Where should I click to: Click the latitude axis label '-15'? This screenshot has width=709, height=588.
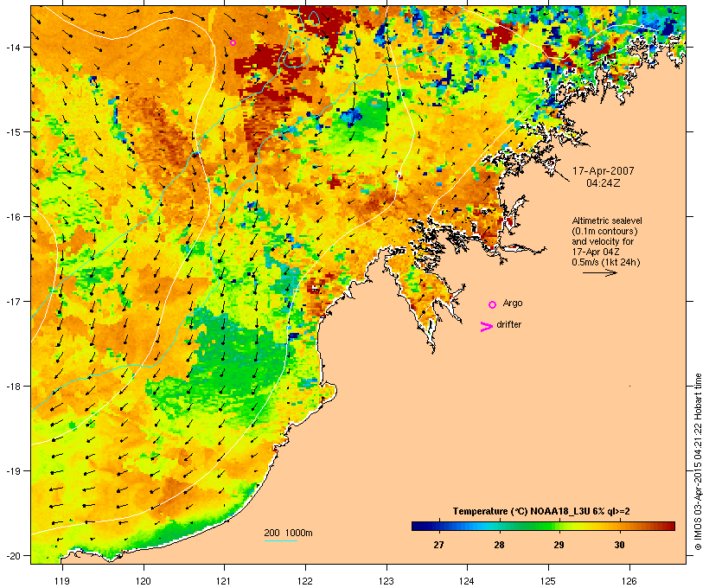[x=12, y=132]
